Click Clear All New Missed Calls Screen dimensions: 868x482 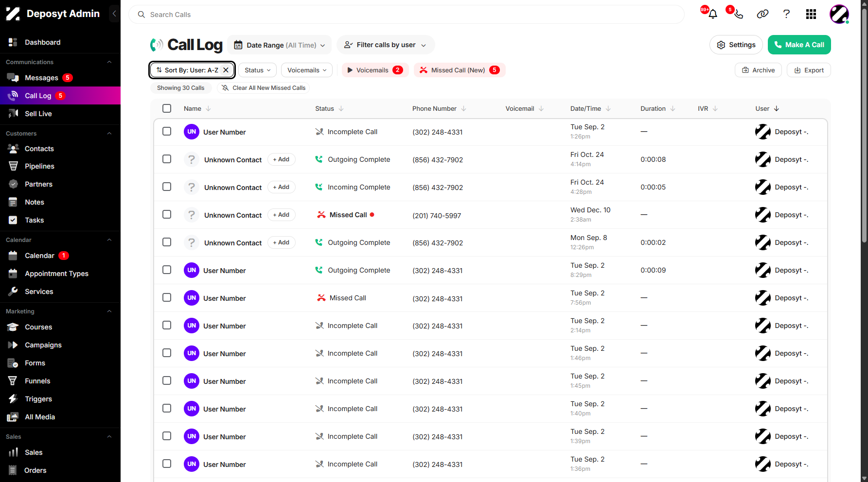tap(263, 88)
